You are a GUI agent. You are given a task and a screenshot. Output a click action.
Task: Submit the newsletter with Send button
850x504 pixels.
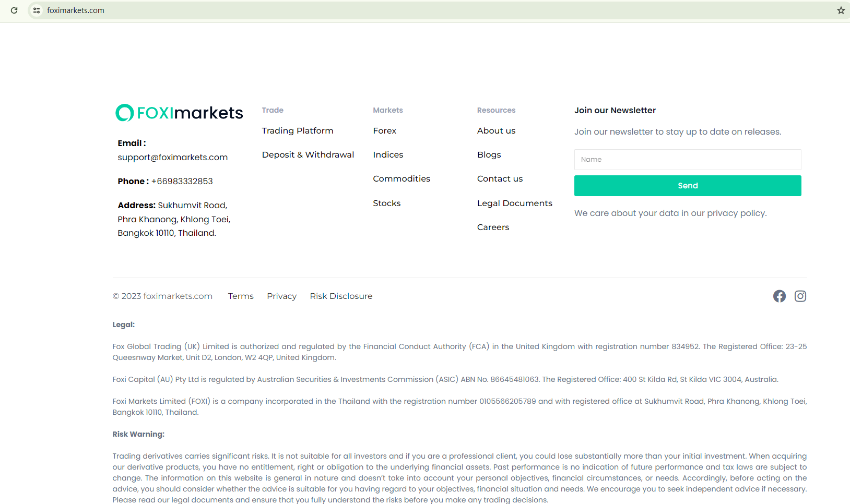point(688,186)
